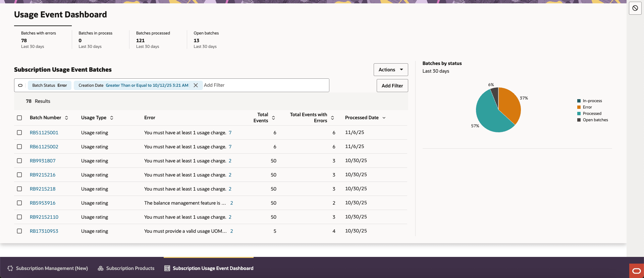Click the Open batches metric card
The image size is (644, 278).
[x=216, y=40]
